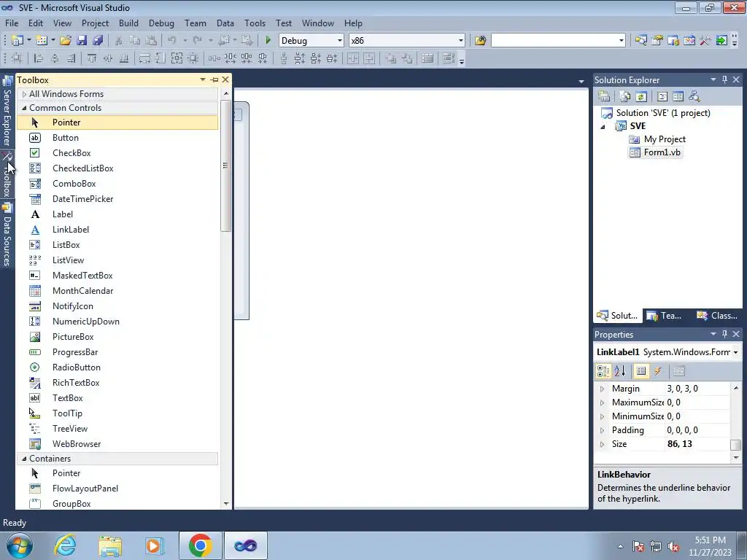Show Events lightning button in Properties
The image size is (747, 560).
[658, 371]
